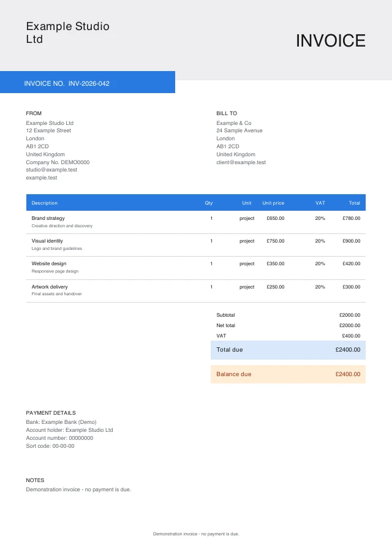392x555 pixels.
Task: Click the £750.00 unit price
Action: [x=275, y=241]
